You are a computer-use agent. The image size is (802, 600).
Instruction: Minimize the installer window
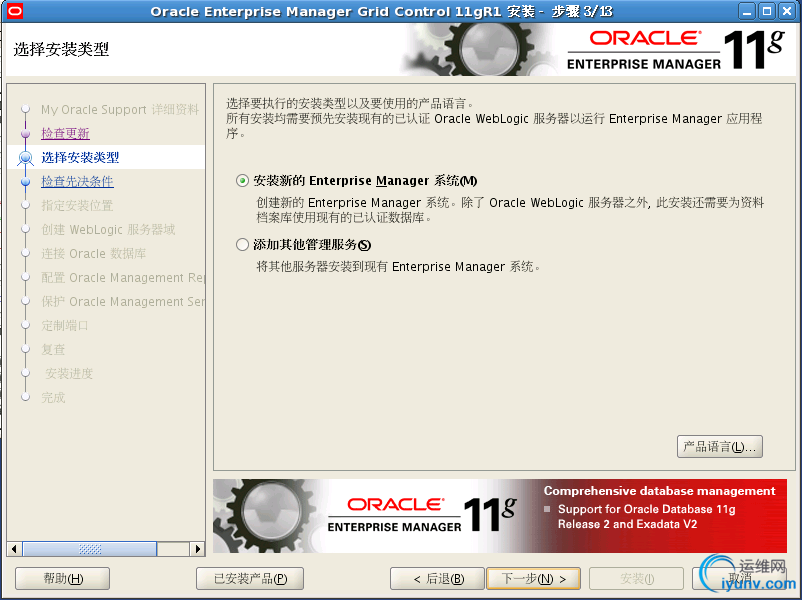pyautogui.click(x=747, y=11)
